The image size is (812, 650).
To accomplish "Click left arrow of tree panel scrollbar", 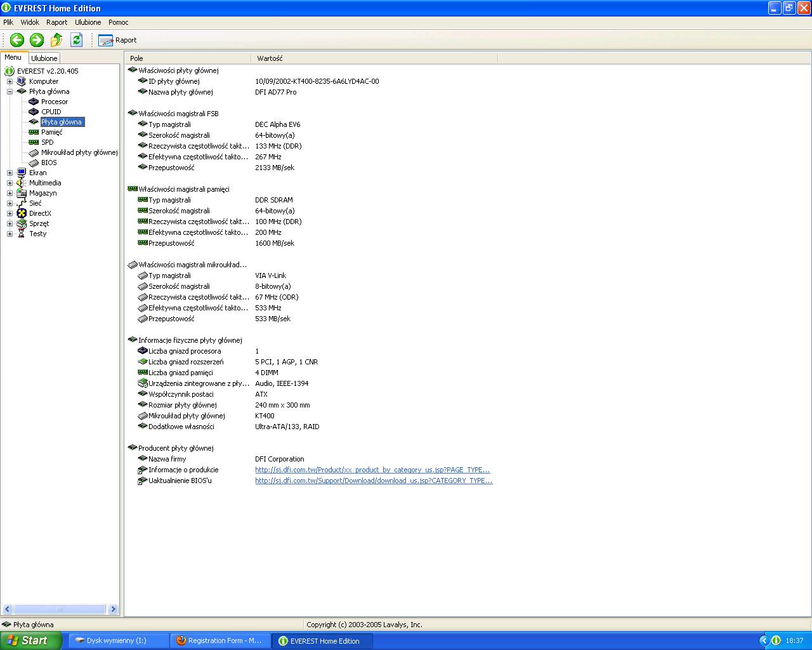I will point(7,609).
